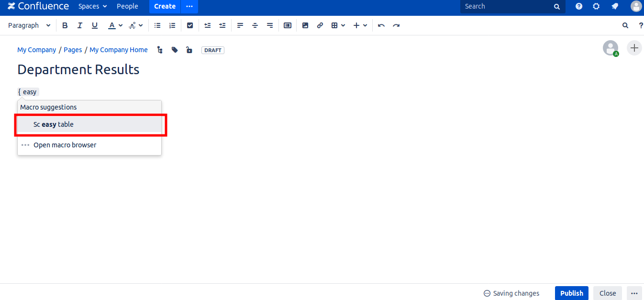Open the Paragraph style dropdown
This screenshot has height=300, width=644.
[29, 25]
